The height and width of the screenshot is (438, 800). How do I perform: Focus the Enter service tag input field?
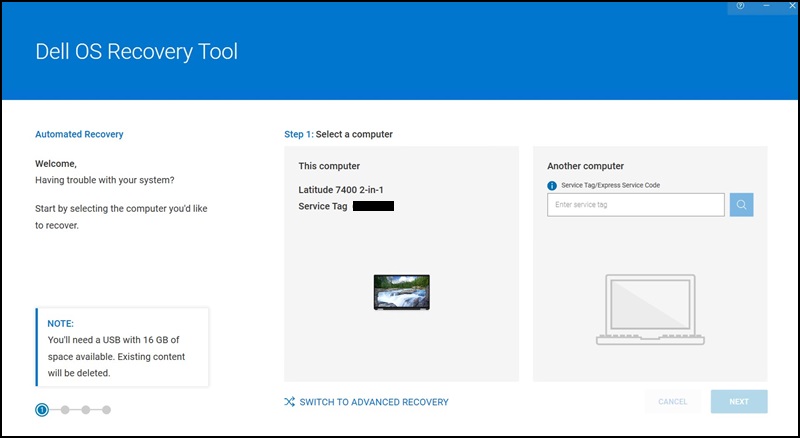636,205
